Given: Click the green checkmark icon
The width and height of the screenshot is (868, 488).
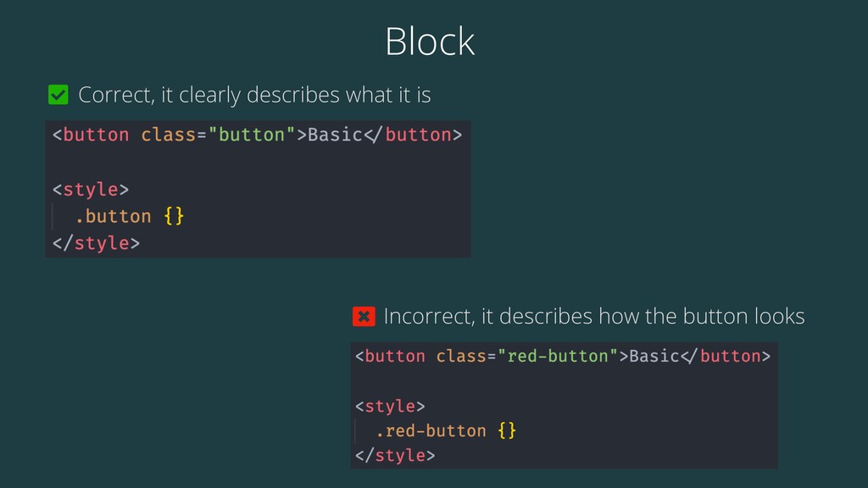Looking at the screenshot, I should (58, 95).
